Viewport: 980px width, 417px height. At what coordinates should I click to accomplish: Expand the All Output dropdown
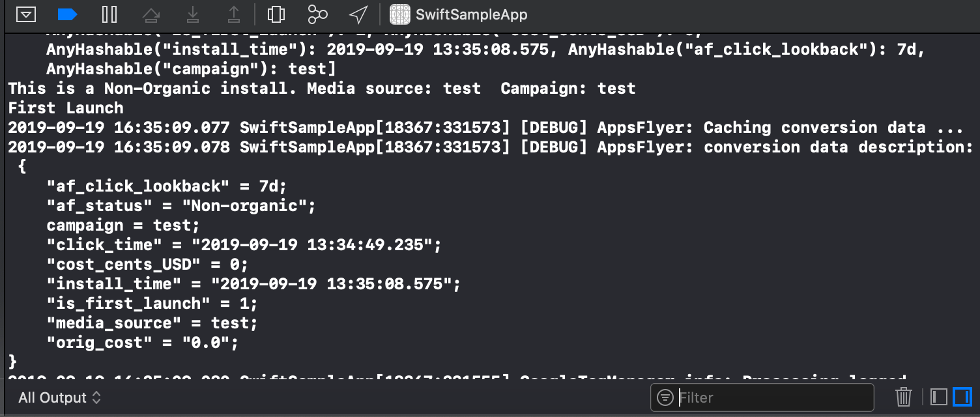pos(59,397)
